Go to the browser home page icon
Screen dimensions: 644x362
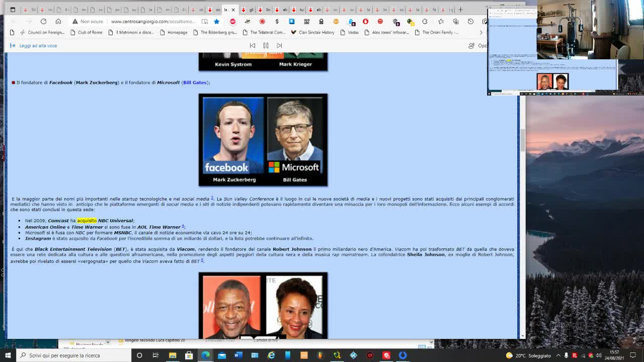click(58, 22)
